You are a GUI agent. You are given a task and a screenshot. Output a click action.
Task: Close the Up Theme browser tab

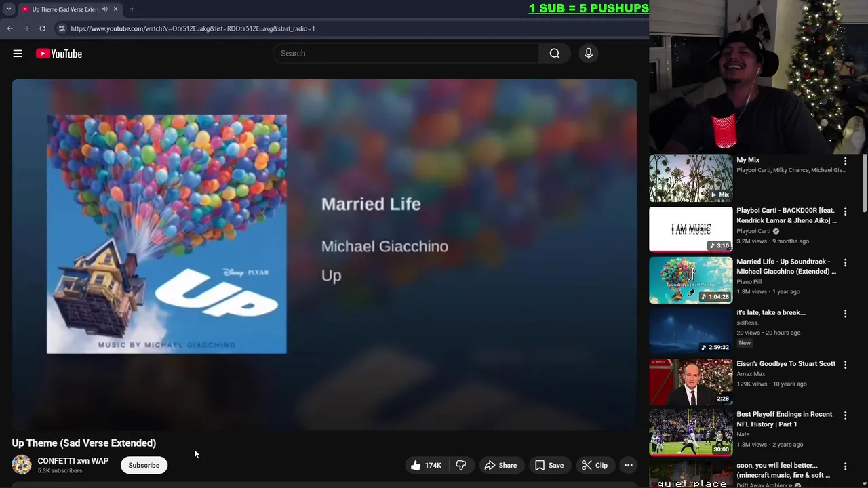click(115, 9)
